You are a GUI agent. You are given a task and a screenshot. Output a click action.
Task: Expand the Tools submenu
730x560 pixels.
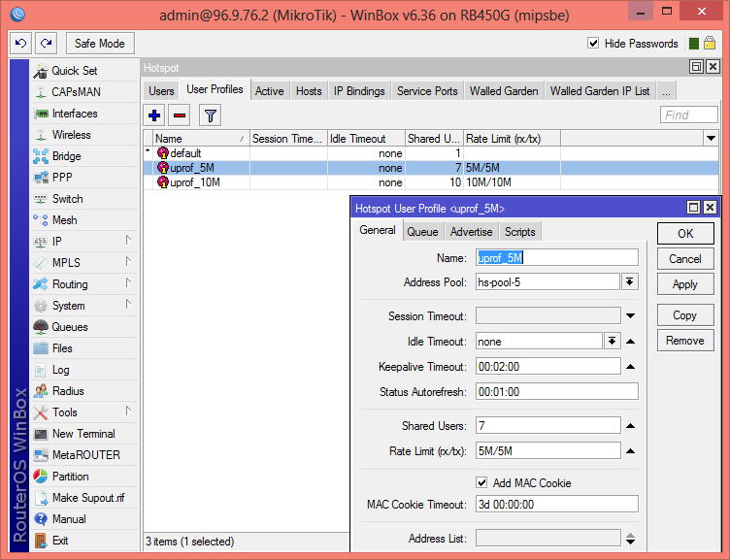(128, 412)
